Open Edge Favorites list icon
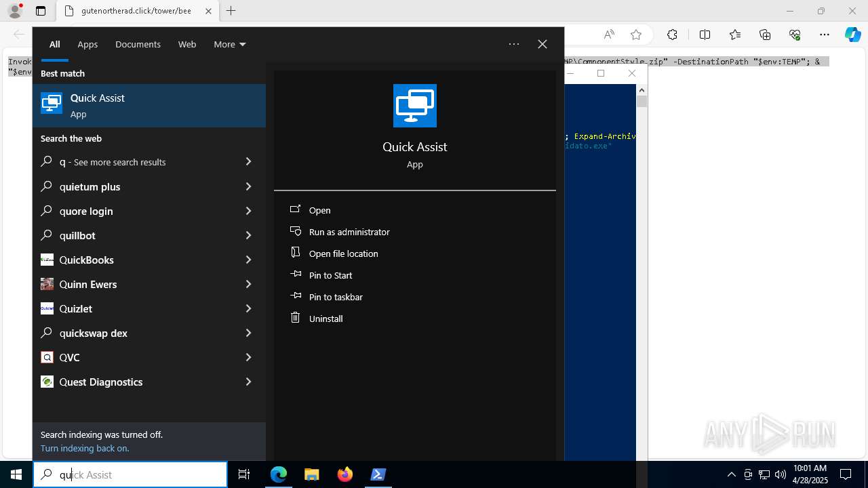The height and width of the screenshot is (488, 868). coord(735,35)
